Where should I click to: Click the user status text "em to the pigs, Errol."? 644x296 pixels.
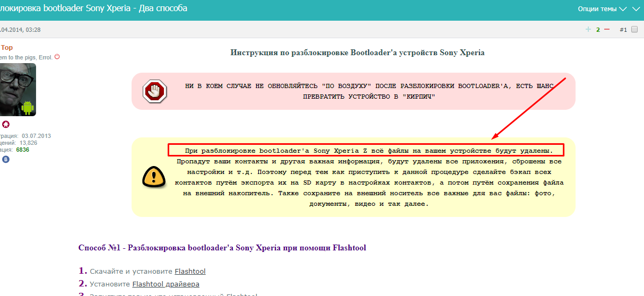[26, 57]
